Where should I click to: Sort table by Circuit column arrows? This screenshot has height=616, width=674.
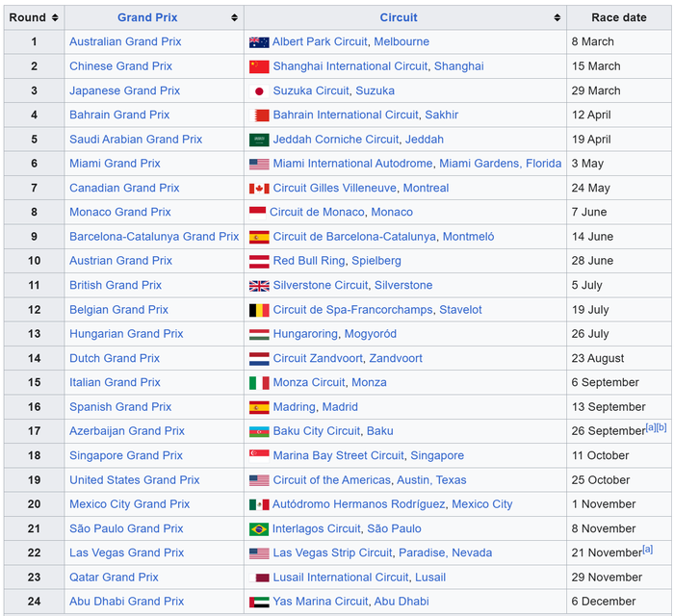pos(557,18)
